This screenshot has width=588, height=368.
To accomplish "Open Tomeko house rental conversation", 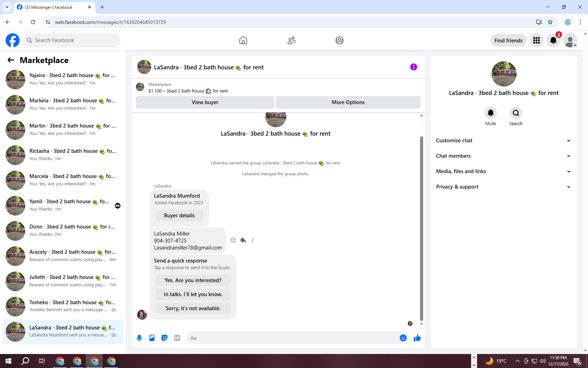I will coord(63,307).
